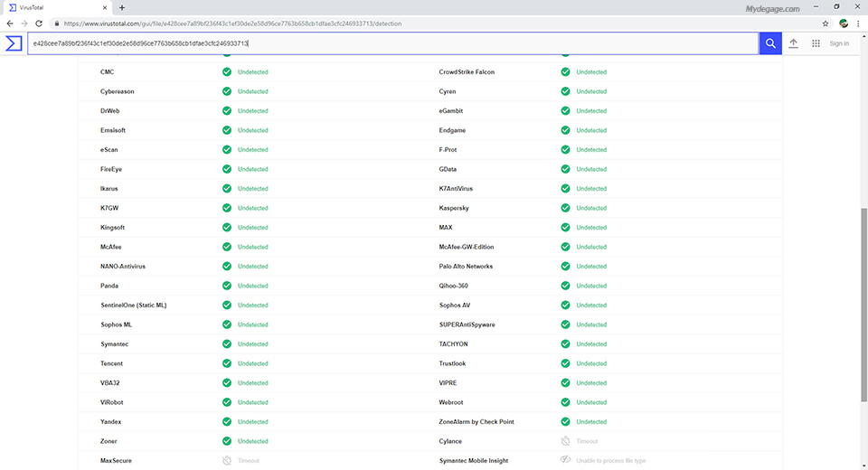Click green check icon for Zoner
Image resolution: width=868 pixels, height=470 pixels.
tap(227, 441)
